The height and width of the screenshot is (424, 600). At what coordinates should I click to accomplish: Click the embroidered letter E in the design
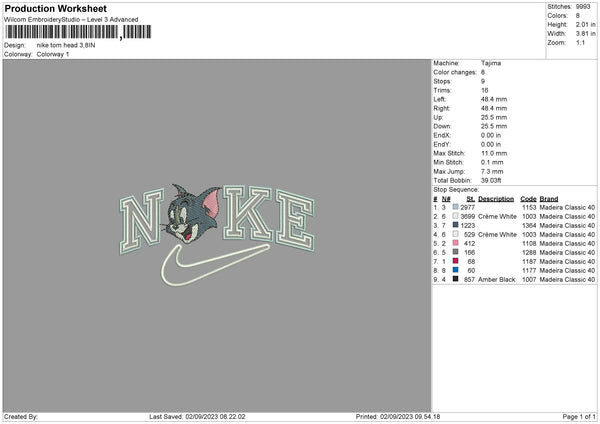[x=295, y=221]
